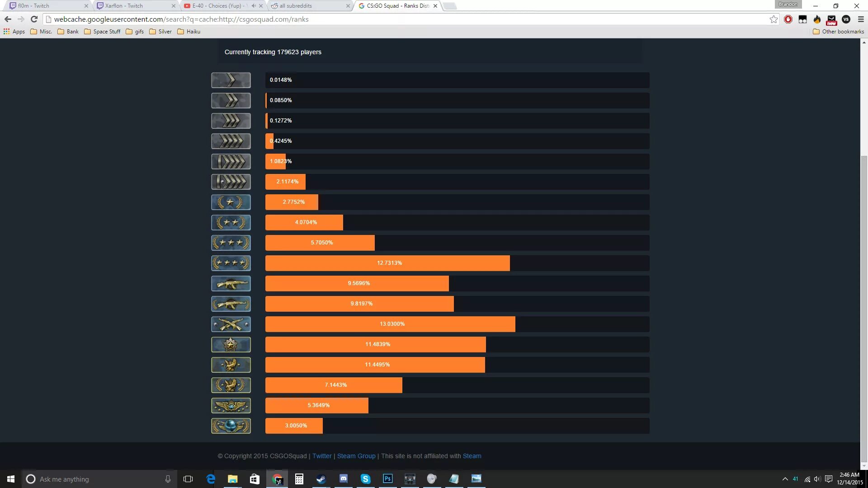Click the Legendary Eagle rank icon
The width and height of the screenshot is (868, 488).
coord(230,365)
